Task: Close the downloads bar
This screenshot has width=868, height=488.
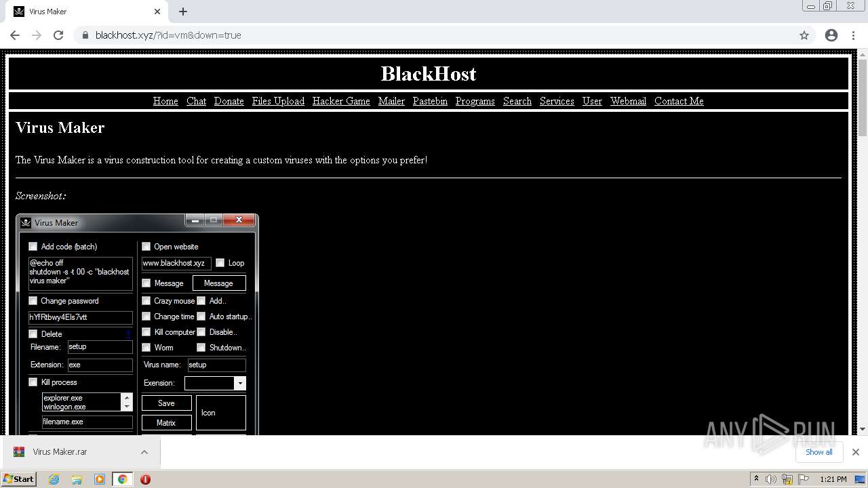Action: point(855,452)
